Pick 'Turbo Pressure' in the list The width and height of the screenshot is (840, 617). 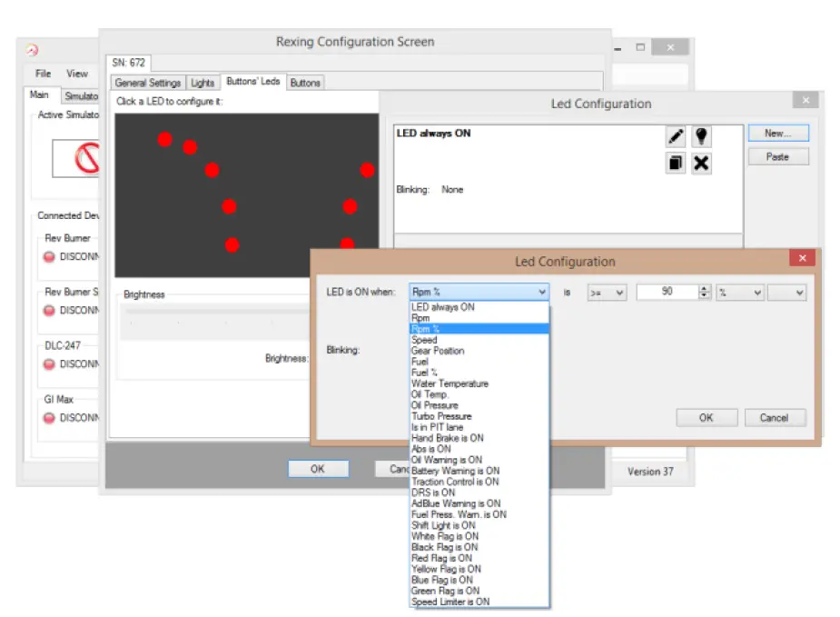coord(479,416)
